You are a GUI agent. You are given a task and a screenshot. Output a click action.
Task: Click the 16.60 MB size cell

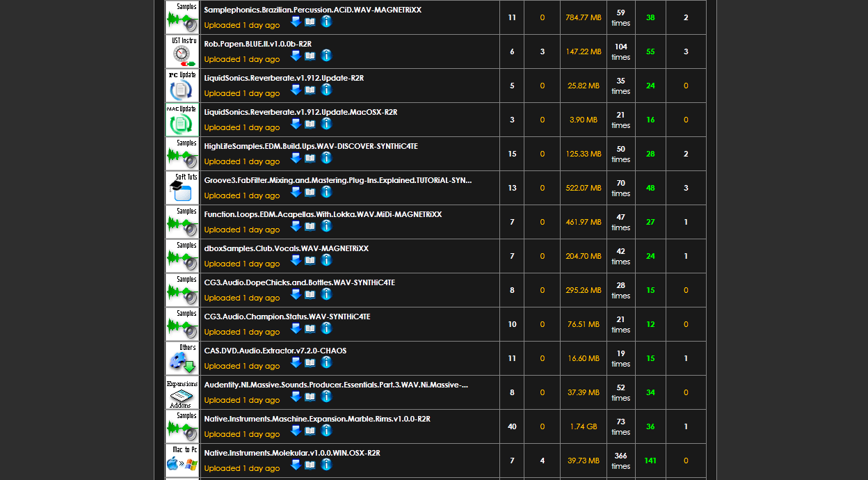[x=584, y=358]
